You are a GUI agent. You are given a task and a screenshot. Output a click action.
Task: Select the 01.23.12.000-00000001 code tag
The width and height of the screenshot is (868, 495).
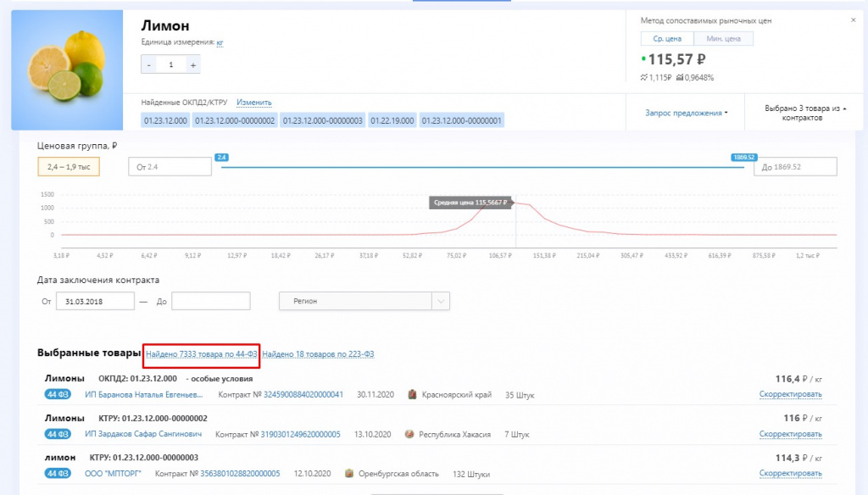(462, 120)
